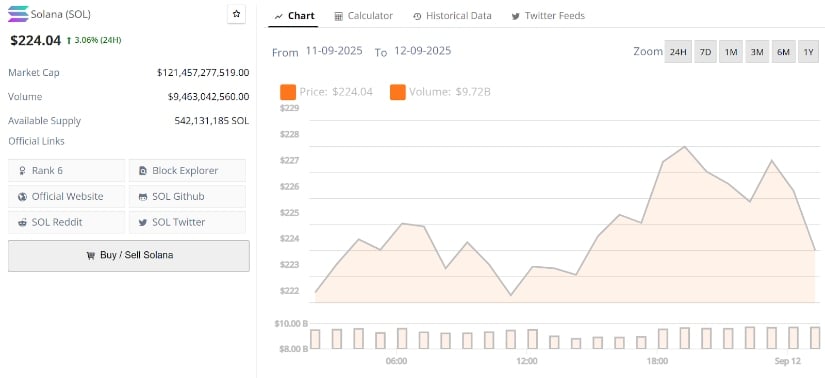The height and width of the screenshot is (378, 825).
Task: Click the SOL Twitter bird icon
Action: click(143, 222)
